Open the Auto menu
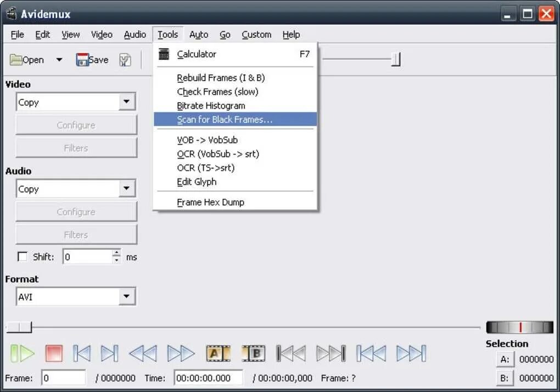The height and width of the screenshot is (392, 560). click(x=199, y=35)
